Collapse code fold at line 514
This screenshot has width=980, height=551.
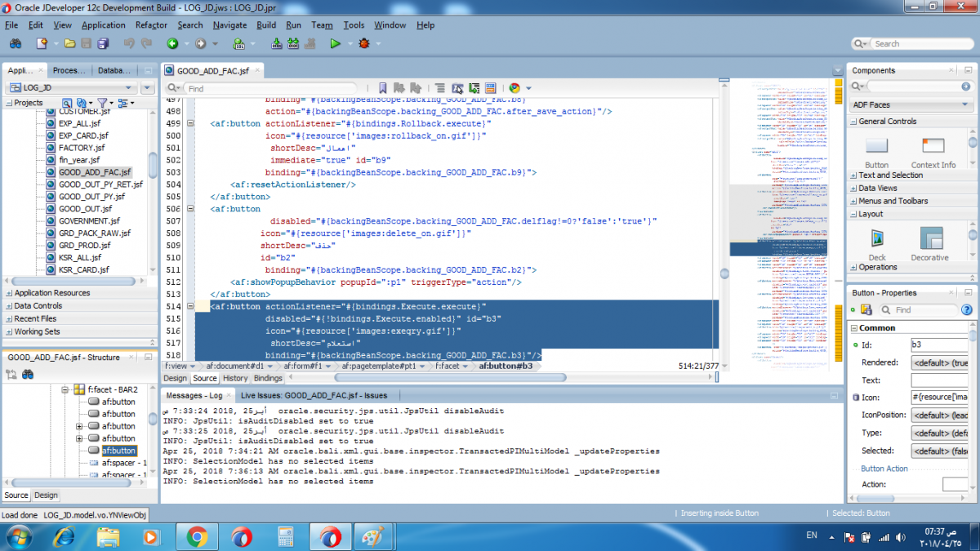pyautogui.click(x=190, y=307)
